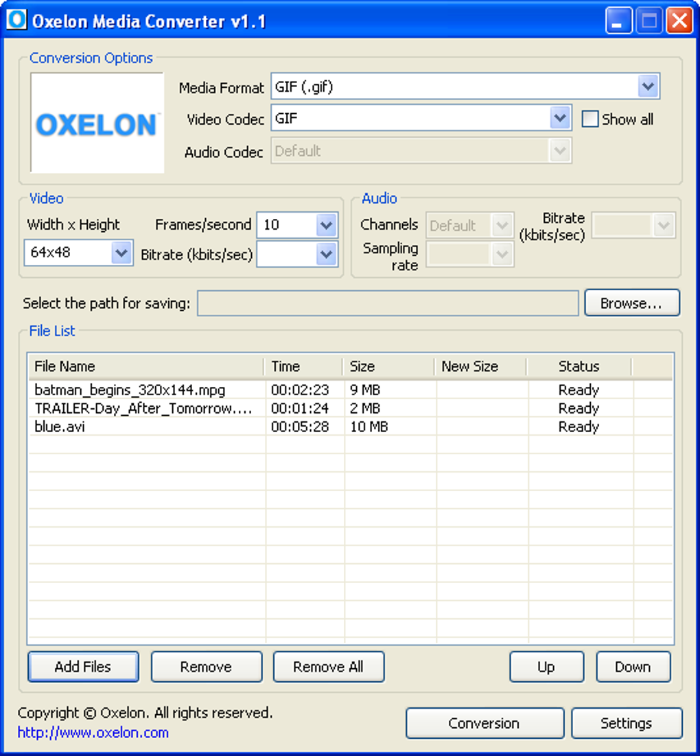Screen dimensions: 700x756
Task: Open the Settings button
Action: [627, 723]
